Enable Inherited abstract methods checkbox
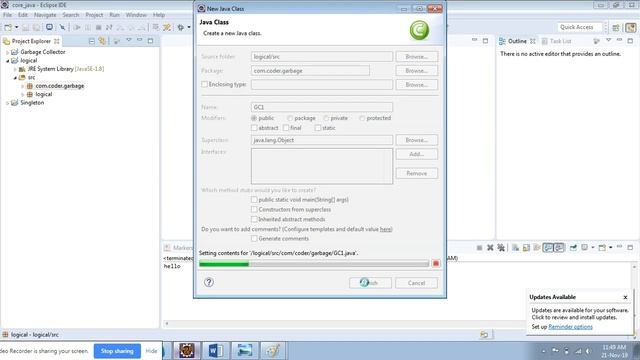 (x=254, y=219)
